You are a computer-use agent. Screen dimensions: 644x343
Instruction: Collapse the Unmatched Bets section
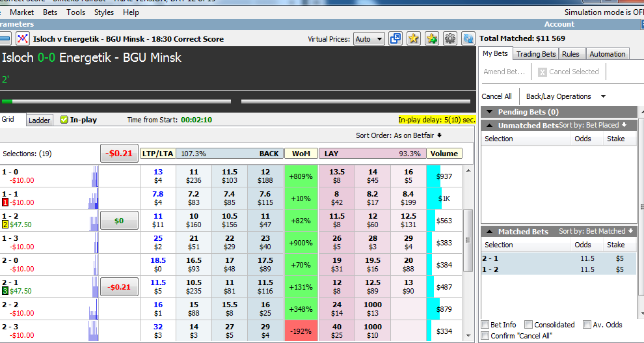[x=489, y=125]
